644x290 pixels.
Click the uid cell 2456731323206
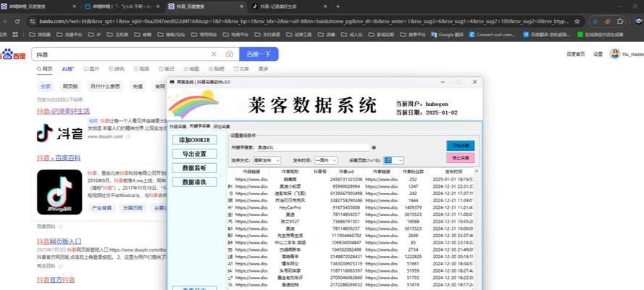click(x=346, y=180)
